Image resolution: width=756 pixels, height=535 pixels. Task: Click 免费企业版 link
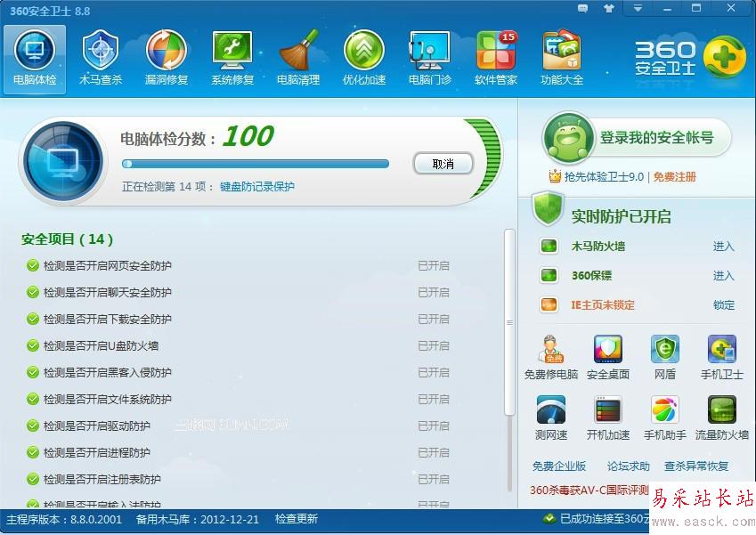click(x=559, y=466)
